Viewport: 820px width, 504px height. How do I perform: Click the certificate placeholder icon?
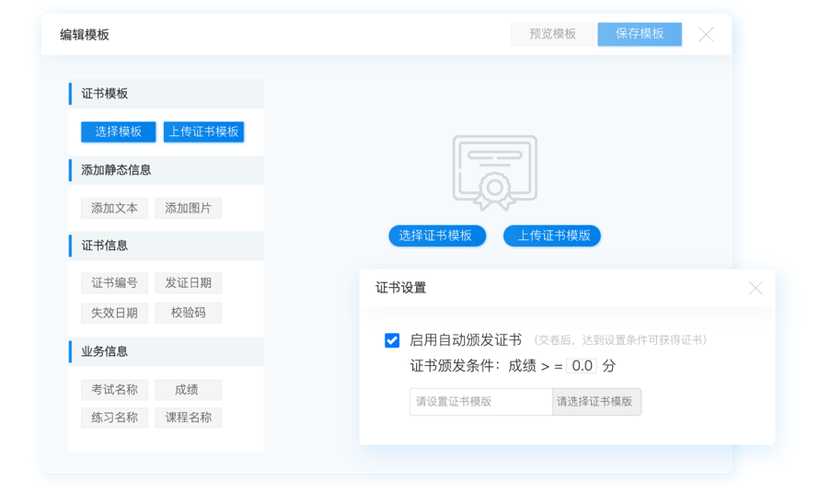[494, 173]
